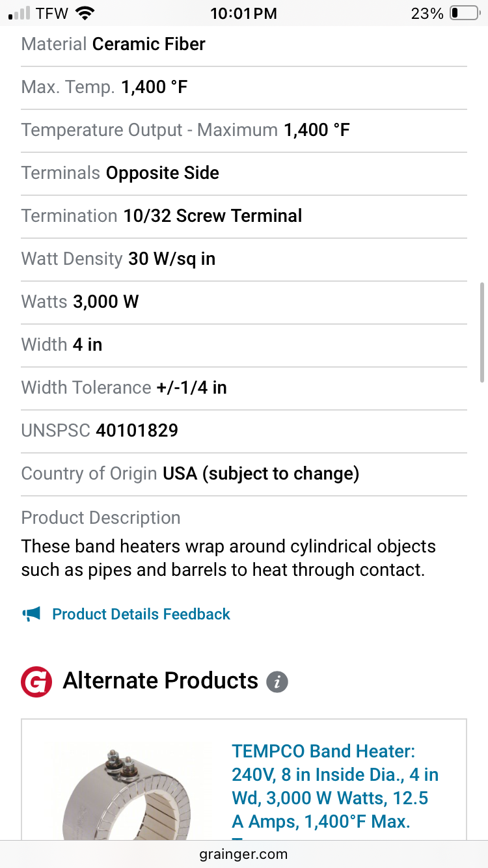This screenshot has width=488, height=868.
Task: Click the Material Ceramic Fiber row
Action: [x=113, y=44]
